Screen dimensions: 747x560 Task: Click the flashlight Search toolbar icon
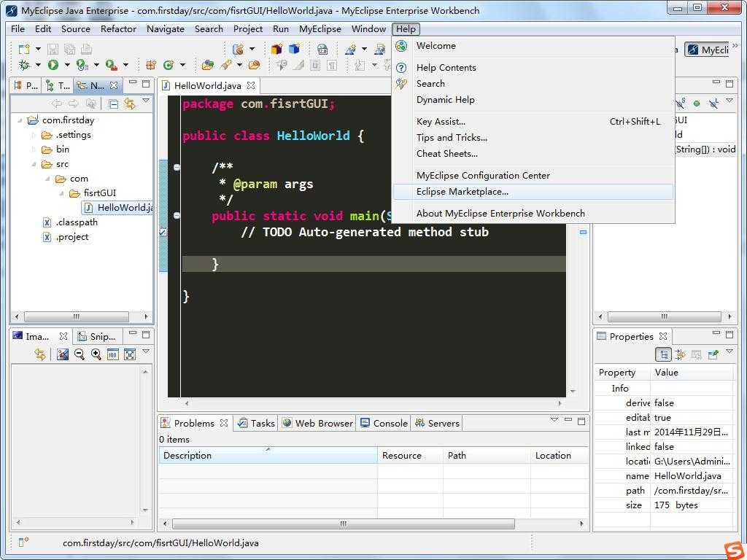click(227, 65)
